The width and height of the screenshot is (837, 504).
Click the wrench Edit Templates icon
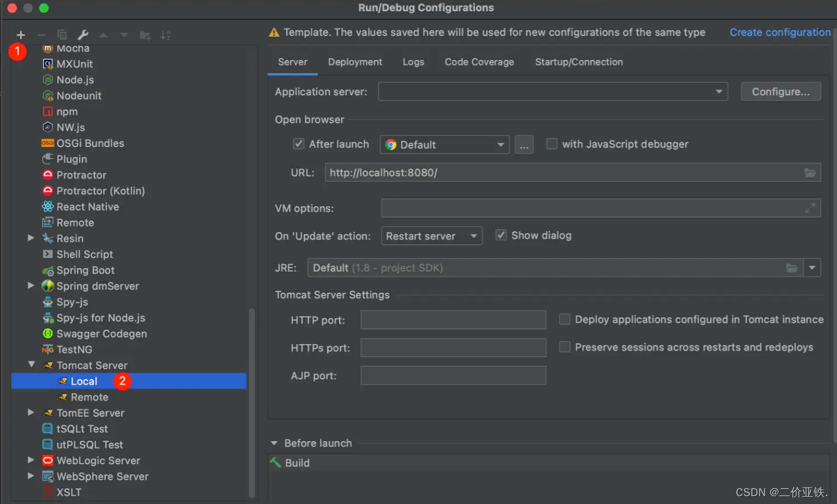83,35
